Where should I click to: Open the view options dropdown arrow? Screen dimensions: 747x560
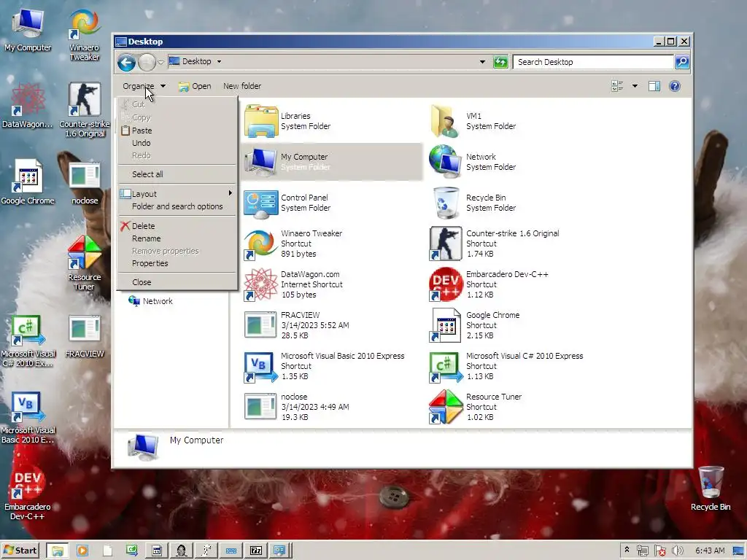635,86
